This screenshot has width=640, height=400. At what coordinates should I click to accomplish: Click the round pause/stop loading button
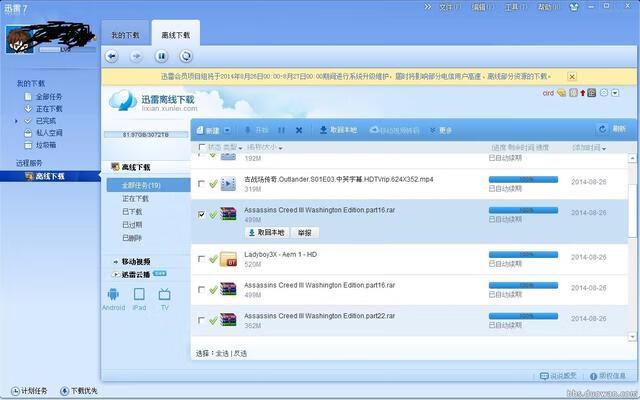(x=161, y=56)
